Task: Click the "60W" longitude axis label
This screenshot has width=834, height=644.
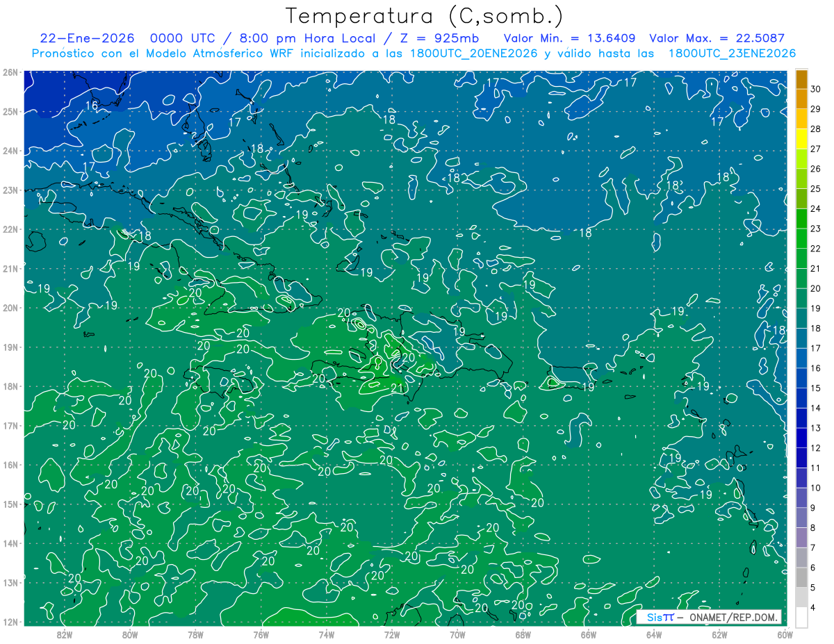Action: coord(785,634)
